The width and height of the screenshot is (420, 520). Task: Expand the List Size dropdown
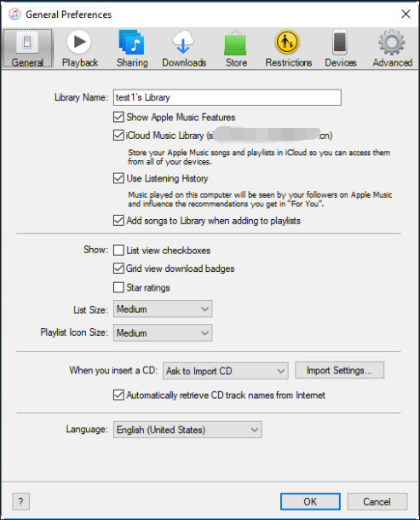[x=163, y=309]
